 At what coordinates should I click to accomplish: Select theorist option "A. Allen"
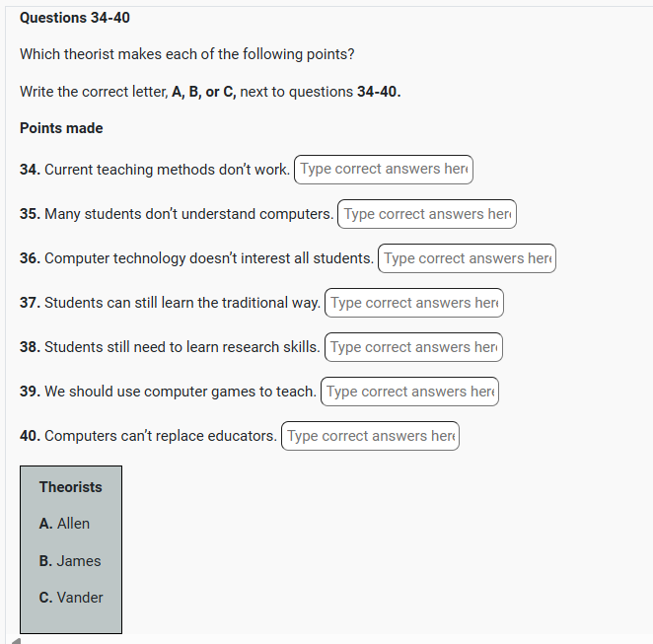[64, 524]
